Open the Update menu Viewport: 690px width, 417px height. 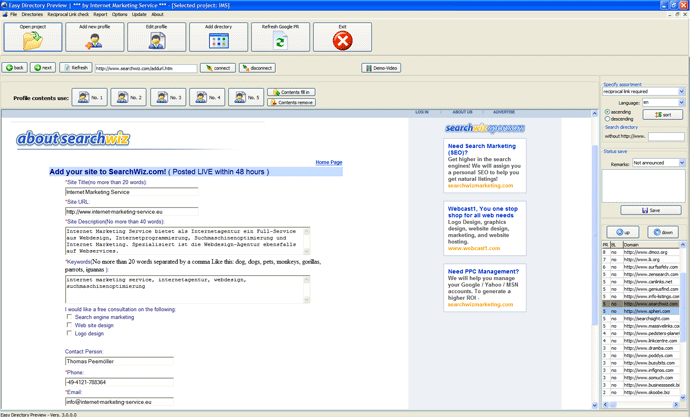coord(139,15)
